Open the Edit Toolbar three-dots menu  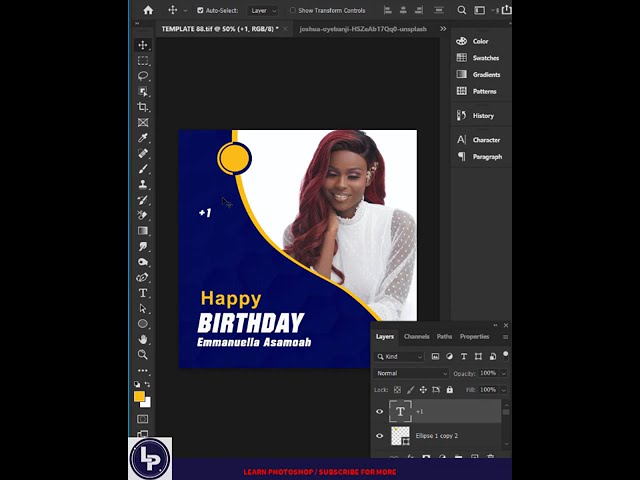[x=143, y=371]
